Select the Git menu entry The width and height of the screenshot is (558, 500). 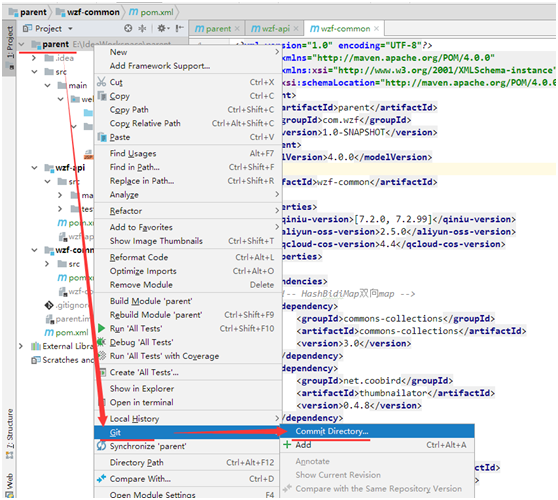point(187,432)
